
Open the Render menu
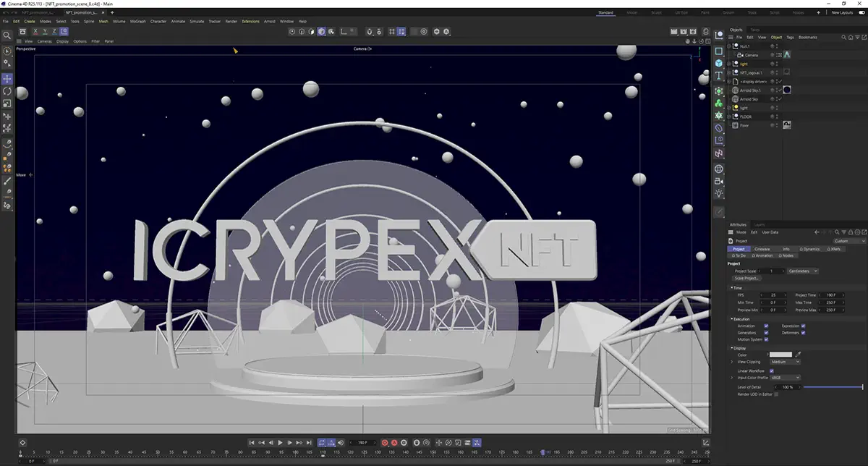click(x=231, y=21)
